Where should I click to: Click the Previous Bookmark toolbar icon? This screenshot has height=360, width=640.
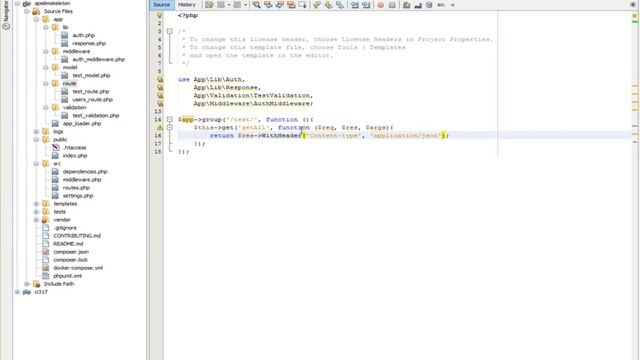tap(317, 5)
